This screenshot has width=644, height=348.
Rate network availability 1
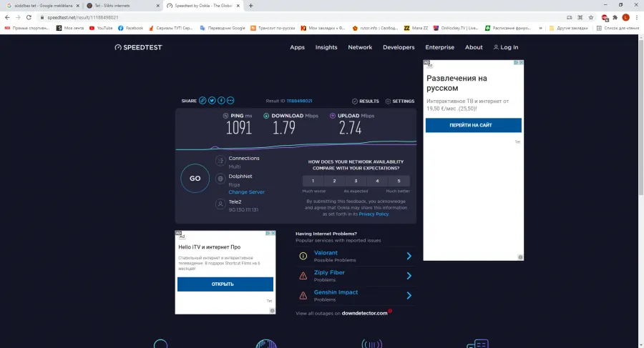313,181
